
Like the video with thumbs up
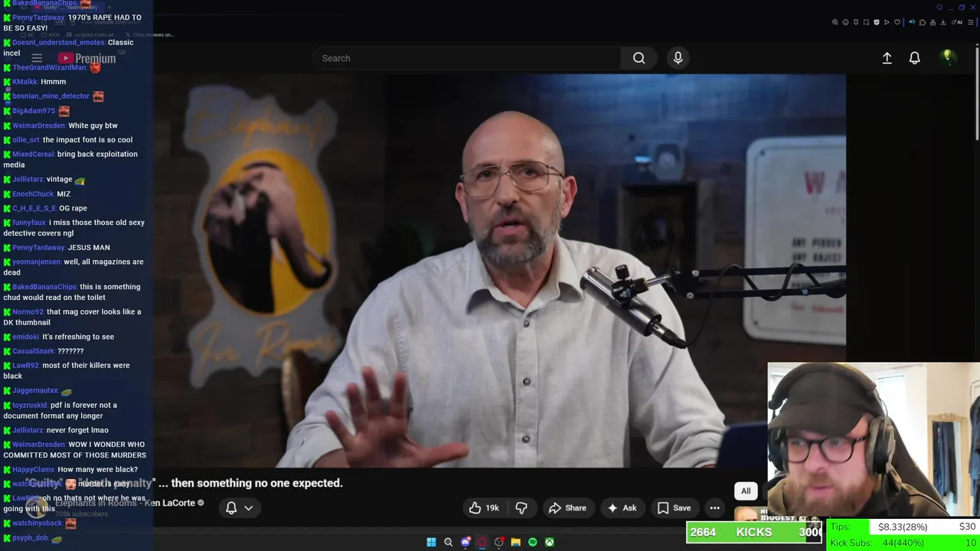coord(475,507)
